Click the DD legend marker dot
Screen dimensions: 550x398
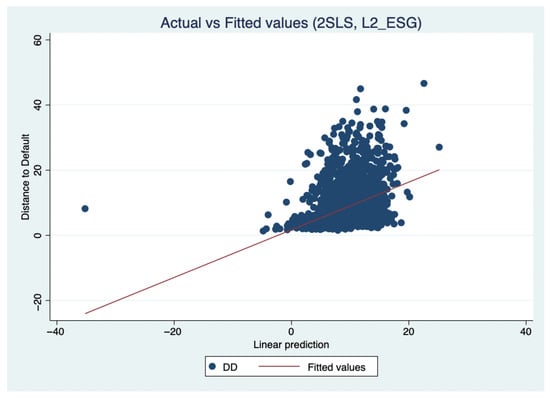click(212, 366)
